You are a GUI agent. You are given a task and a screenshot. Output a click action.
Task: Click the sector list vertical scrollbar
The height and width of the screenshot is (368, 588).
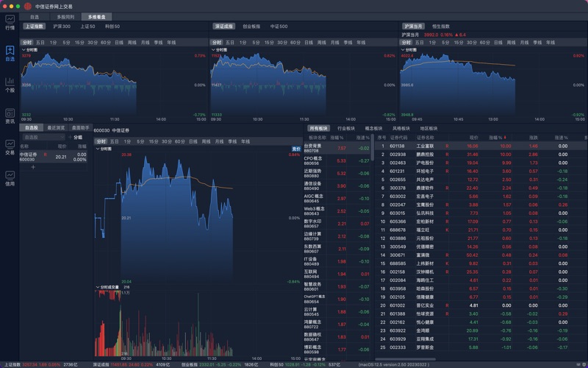(373, 148)
